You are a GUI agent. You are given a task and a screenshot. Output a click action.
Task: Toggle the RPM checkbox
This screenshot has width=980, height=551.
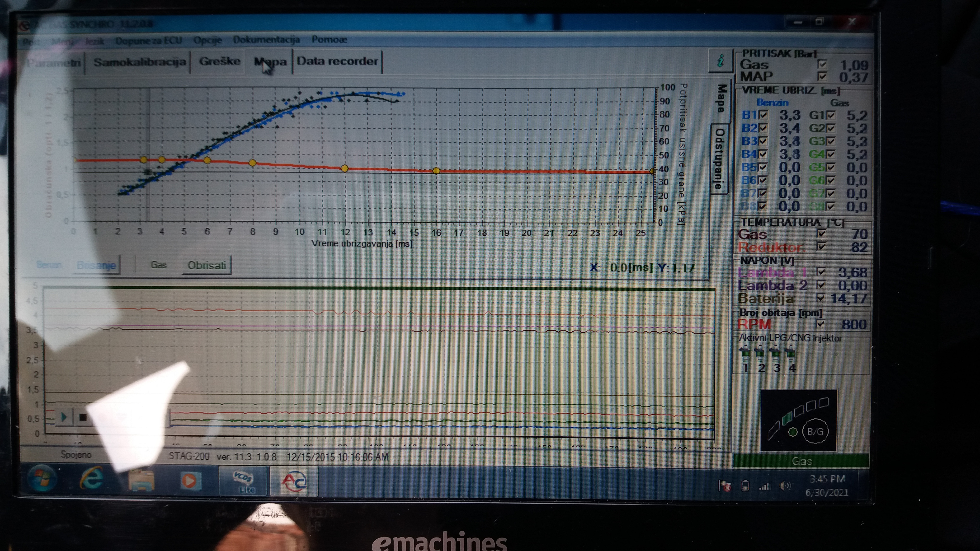coord(820,324)
